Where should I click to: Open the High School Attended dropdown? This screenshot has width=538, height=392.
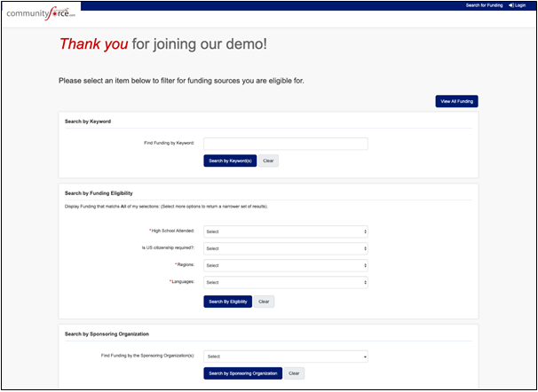(x=285, y=231)
